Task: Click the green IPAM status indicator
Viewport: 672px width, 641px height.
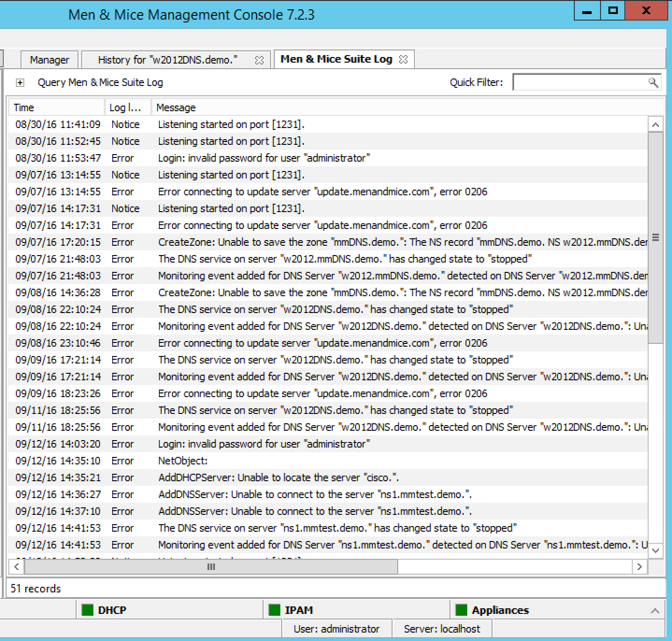Action: [x=274, y=610]
